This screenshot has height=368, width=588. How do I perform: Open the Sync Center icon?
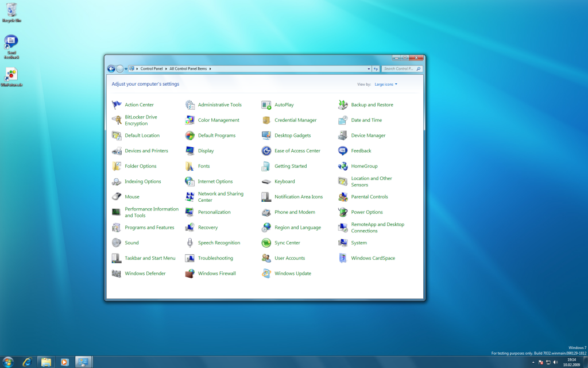tap(266, 243)
